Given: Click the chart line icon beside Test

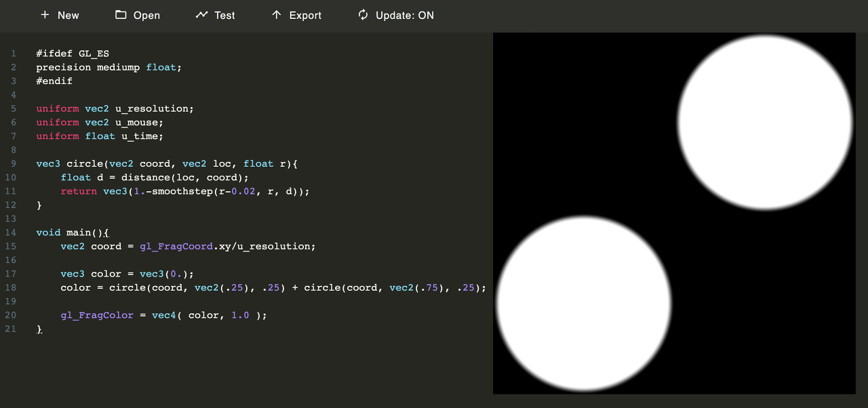Looking at the screenshot, I should pos(201,15).
